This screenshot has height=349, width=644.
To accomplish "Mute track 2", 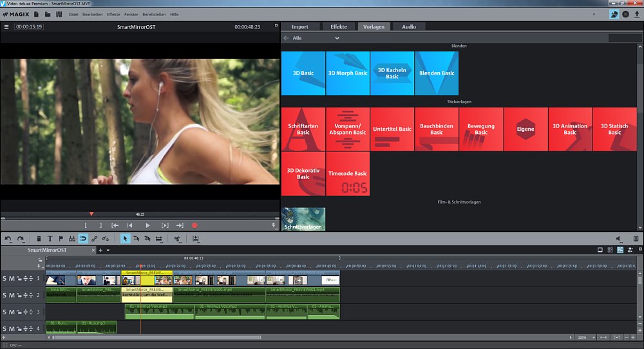I will [12, 295].
